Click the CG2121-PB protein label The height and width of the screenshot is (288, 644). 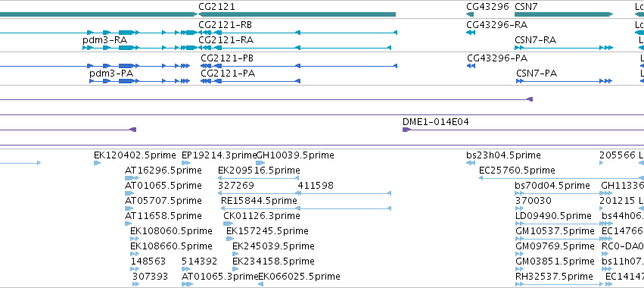(x=227, y=58)
